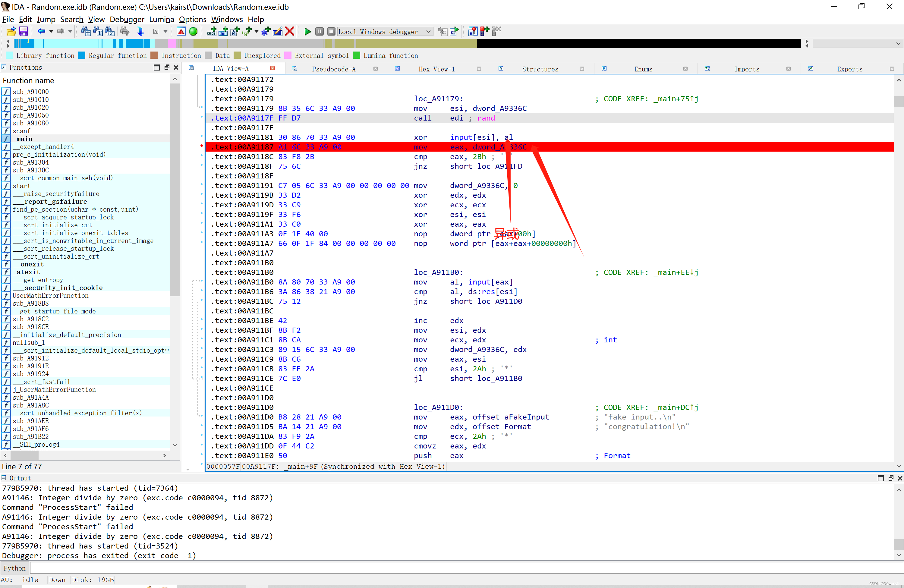904x588 pixels.
Task: Click the Python console language button
Action: (x=15, y=568)
